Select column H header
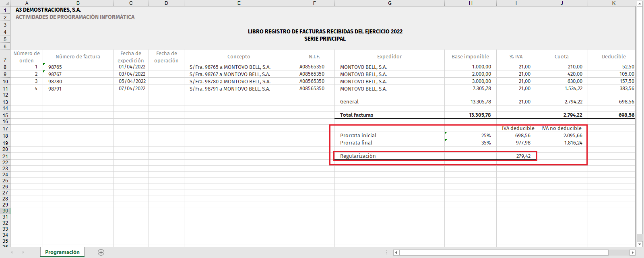This screenshot has height=258, width=644. coord(471,3)
